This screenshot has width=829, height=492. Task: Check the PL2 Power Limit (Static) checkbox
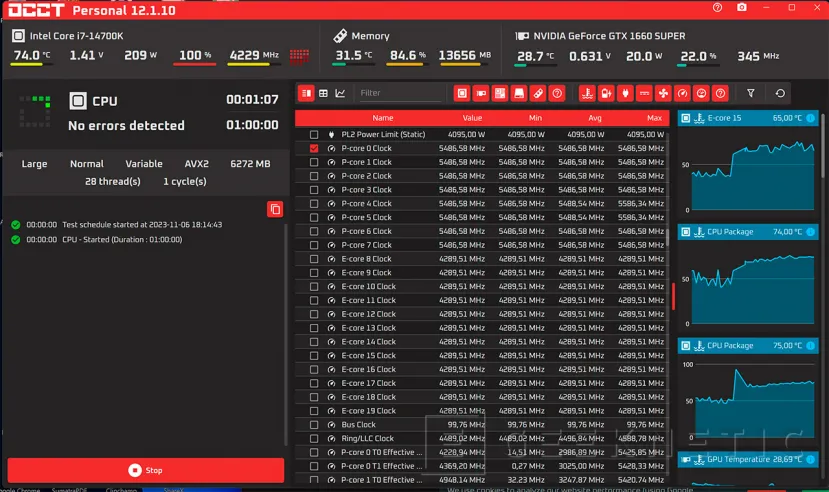pyautogui.click(x=314, y=135)
